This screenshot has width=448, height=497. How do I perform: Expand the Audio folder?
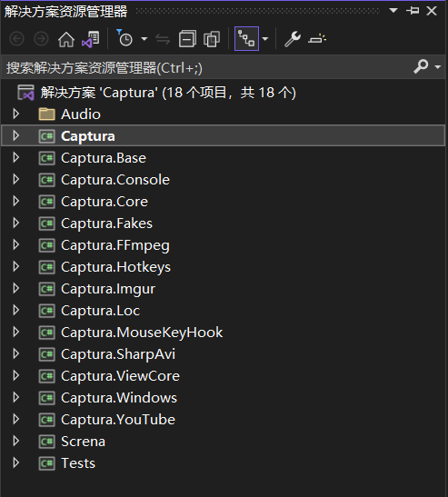click(x=15, y=114)
